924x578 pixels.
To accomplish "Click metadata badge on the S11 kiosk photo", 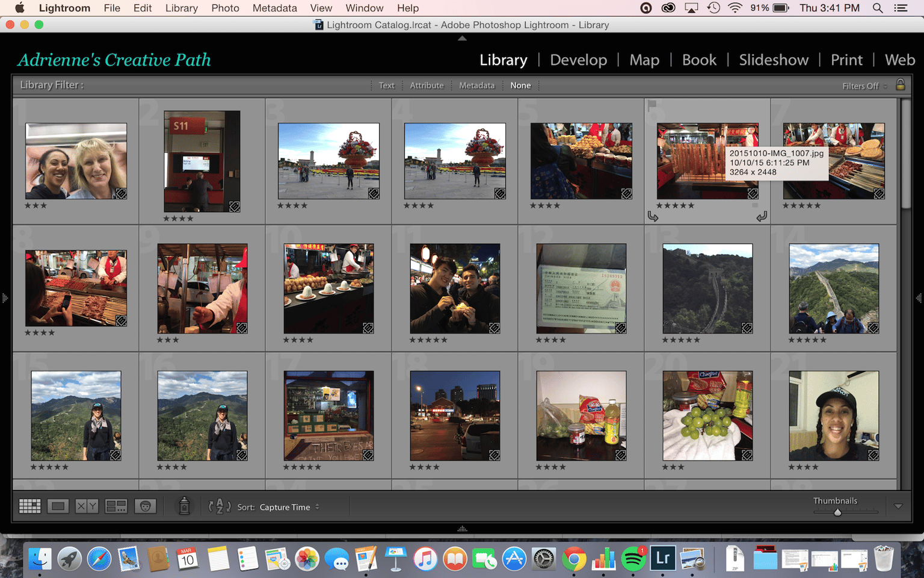I will (x=235, y=207).
